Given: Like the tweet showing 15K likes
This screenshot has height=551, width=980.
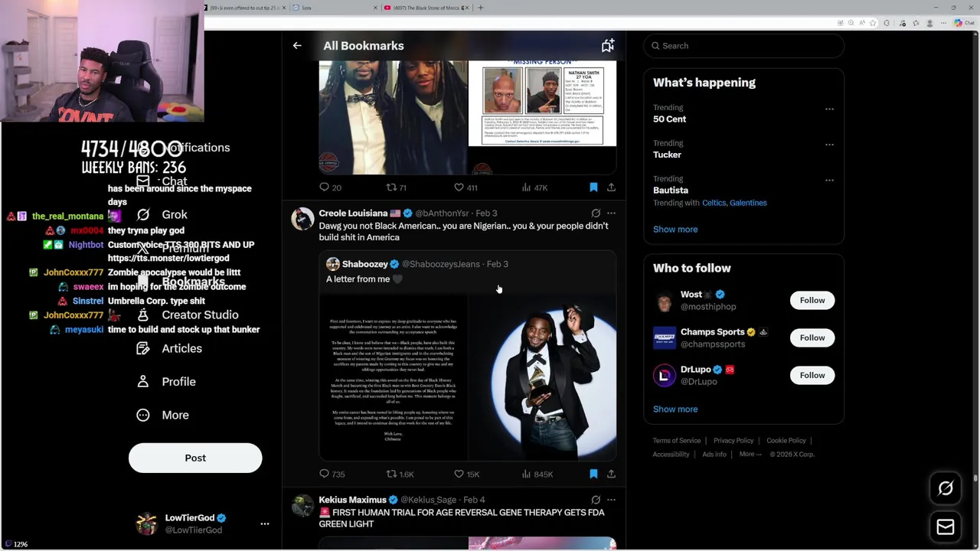Looking at the screenshot, I should (x=466, y=474).
